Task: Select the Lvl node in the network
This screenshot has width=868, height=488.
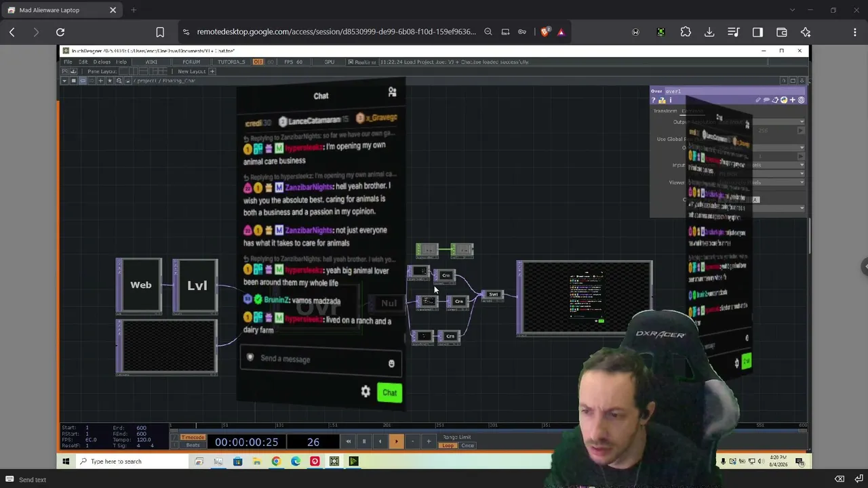Action: [x=196, y=285]
